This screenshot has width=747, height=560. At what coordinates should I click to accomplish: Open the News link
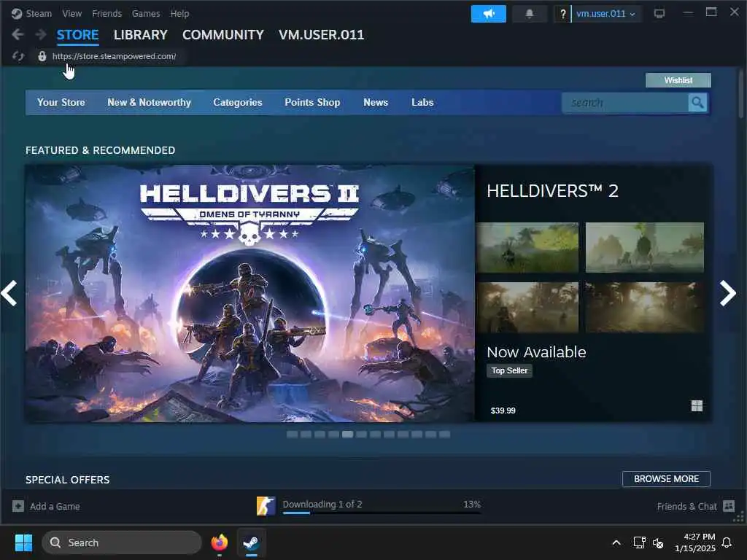click(x=376, y=102)
